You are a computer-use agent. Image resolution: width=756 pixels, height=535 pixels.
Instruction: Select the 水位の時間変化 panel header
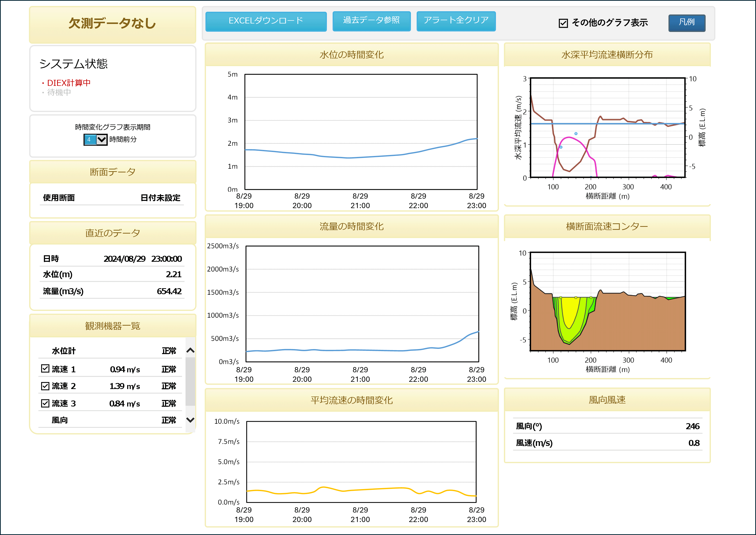pos(351,55)
